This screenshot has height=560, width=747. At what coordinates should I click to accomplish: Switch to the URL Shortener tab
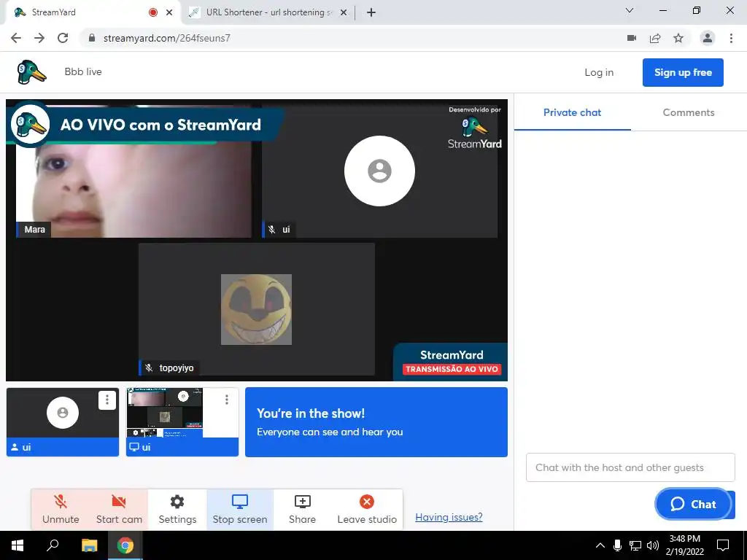point(268,12)
